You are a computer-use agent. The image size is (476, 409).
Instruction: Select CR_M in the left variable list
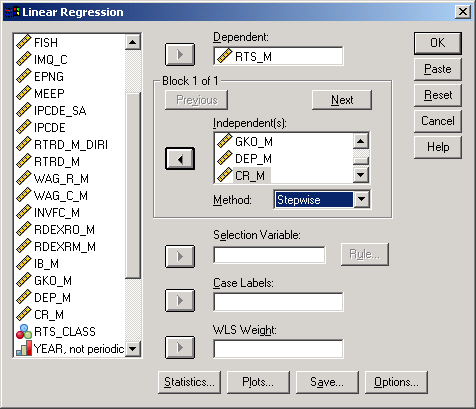tap(49, 314)
